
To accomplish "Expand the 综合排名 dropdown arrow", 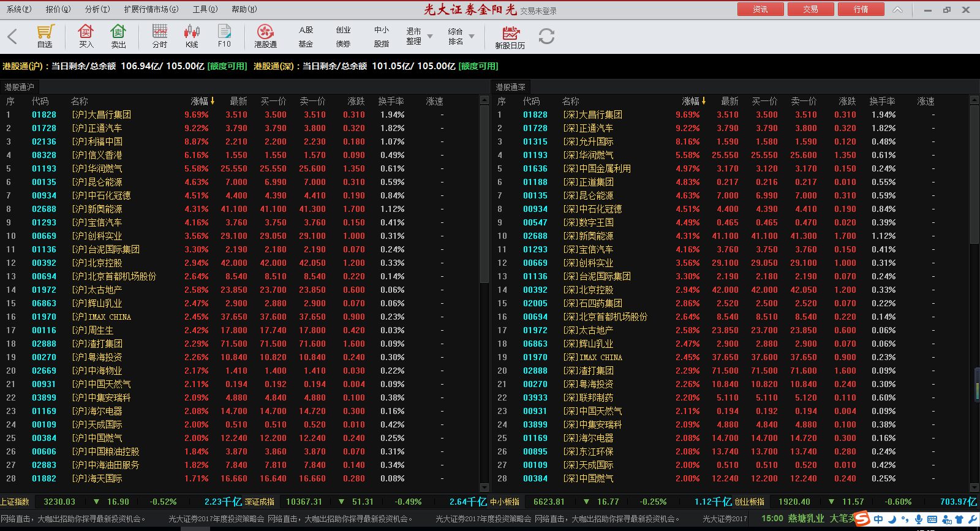I will 472,37.
